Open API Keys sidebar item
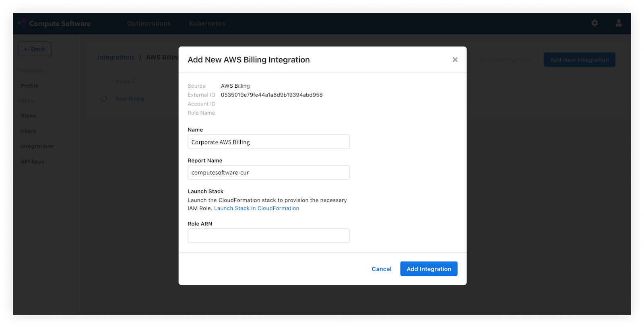The image size is (644, 328). pyautogui.click(x=33, y=162)
